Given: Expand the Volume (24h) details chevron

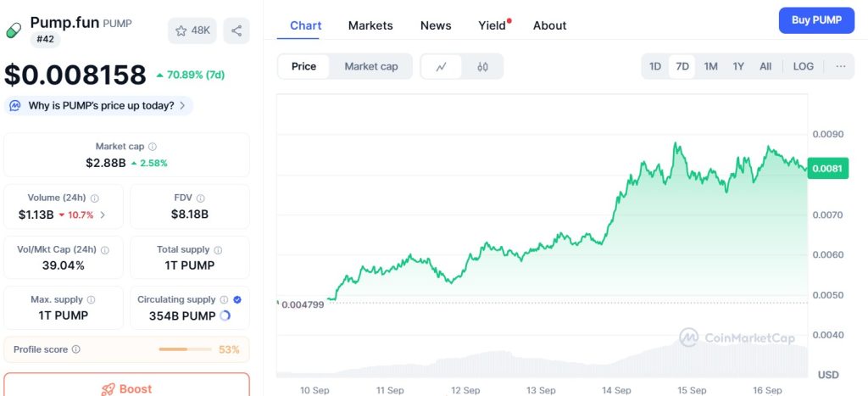Looking at the screenshot, I should point(103,215).
